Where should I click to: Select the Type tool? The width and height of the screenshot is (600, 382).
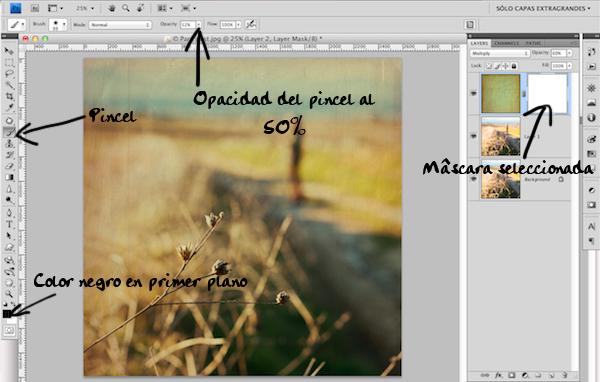(x=9, y=224)
